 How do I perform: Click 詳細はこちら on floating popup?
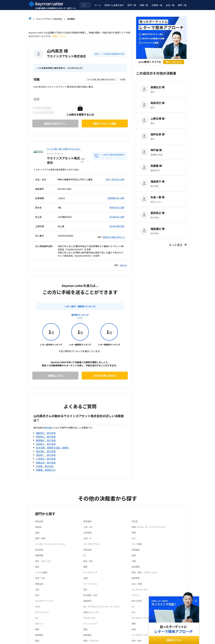point(174,640)
